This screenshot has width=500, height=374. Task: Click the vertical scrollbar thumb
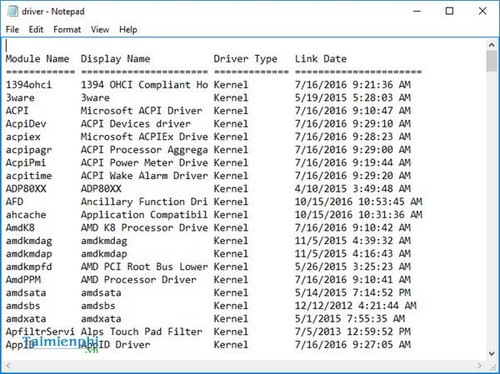(x=491, y=61)
